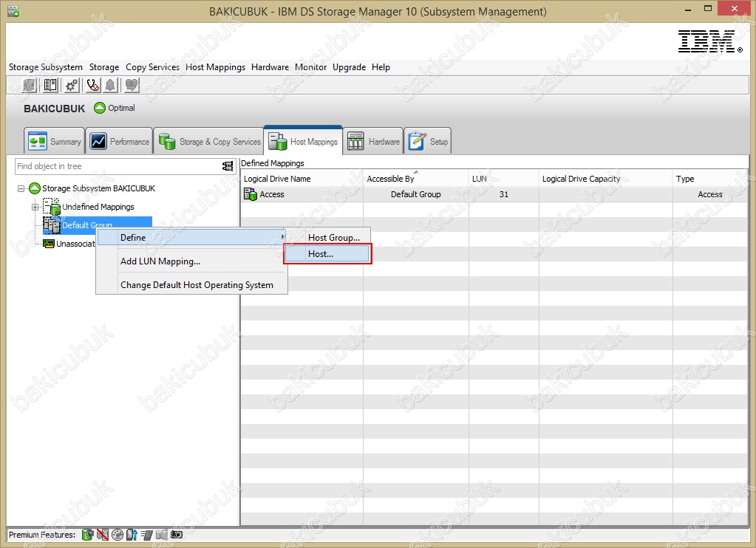The image size is (756, 548).
Task: Click the open book toolbar icon
Action: tap(50, 86)
